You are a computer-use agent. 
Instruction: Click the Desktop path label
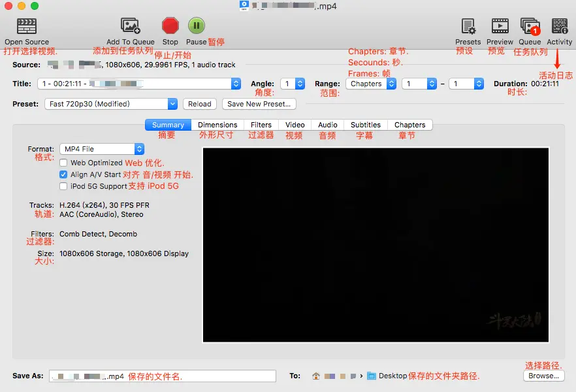pyautogui.click(x=392, y=376)
